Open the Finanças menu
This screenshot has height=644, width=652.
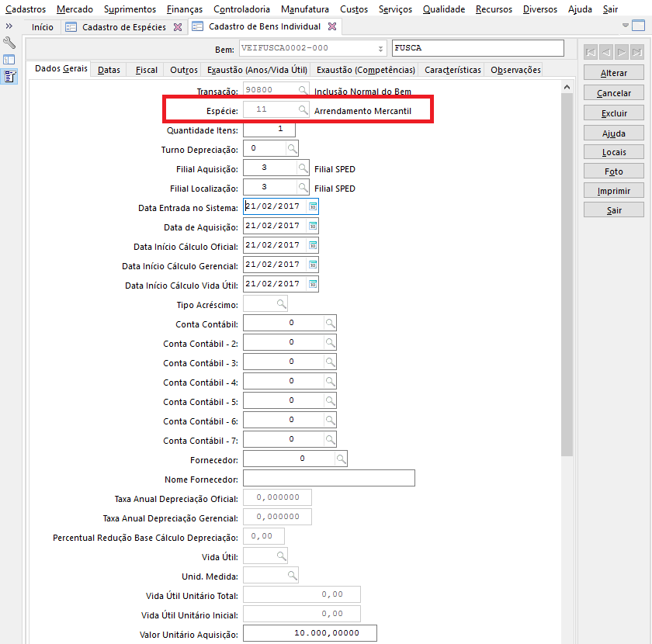tap(185, 9)
